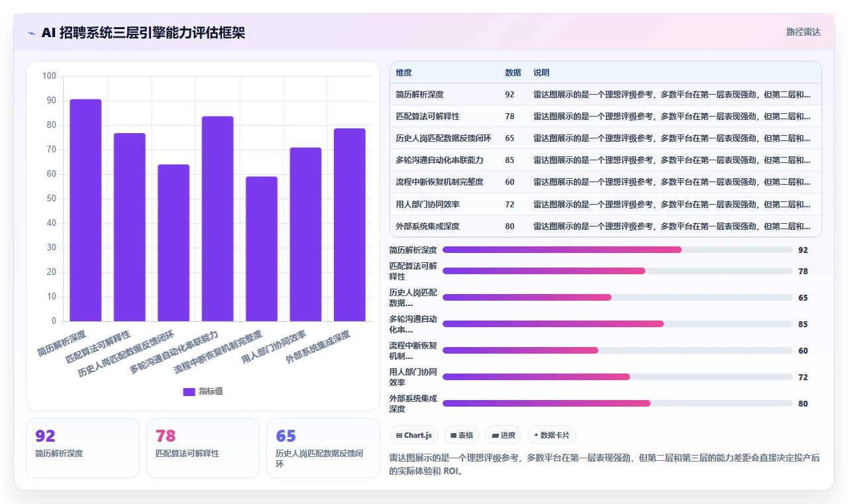Click the lightning icon beside the page title

[32, 32]
